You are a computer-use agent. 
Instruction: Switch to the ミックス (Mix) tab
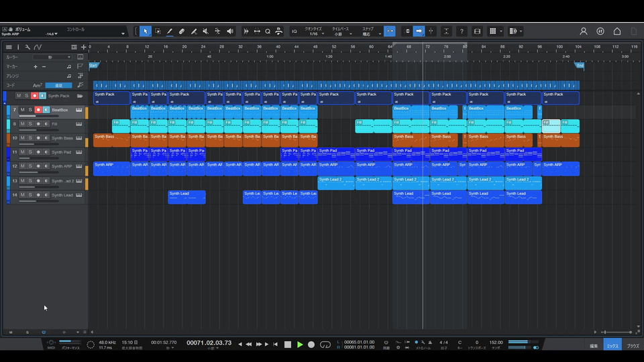(612, 345)
